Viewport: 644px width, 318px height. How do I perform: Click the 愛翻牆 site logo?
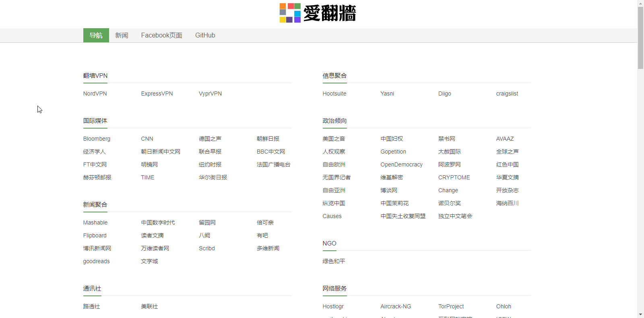[x=318, y=13]
